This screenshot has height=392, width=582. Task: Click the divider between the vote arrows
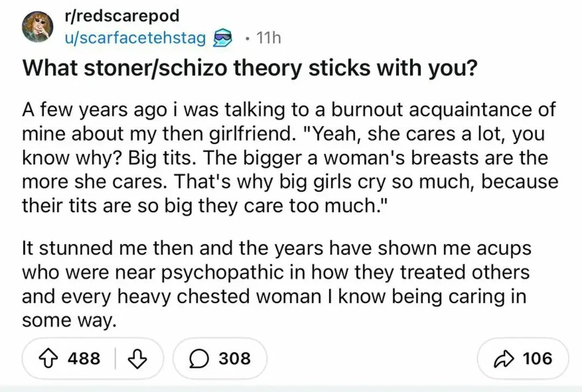pyautogui.click(x=115, y=359)
